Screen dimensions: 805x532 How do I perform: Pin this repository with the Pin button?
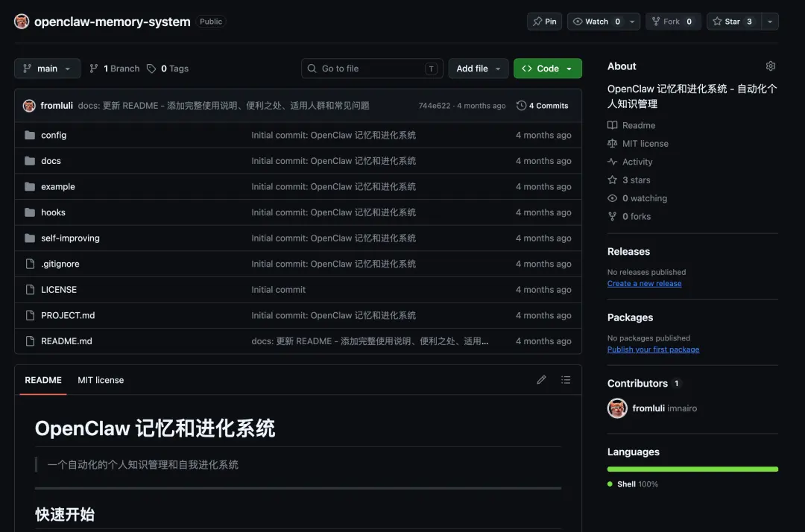click(x=544, y=22)
